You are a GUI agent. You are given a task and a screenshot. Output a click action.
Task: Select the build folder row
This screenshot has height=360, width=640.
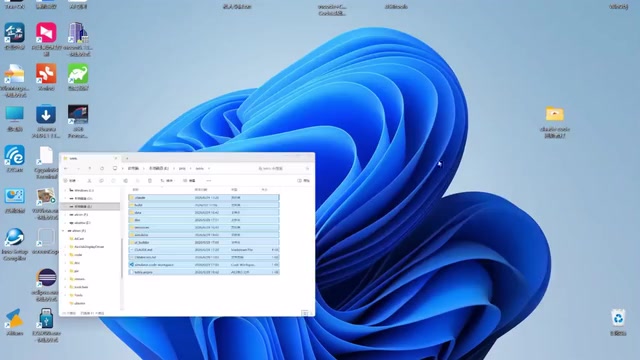[x=204, y=205]
